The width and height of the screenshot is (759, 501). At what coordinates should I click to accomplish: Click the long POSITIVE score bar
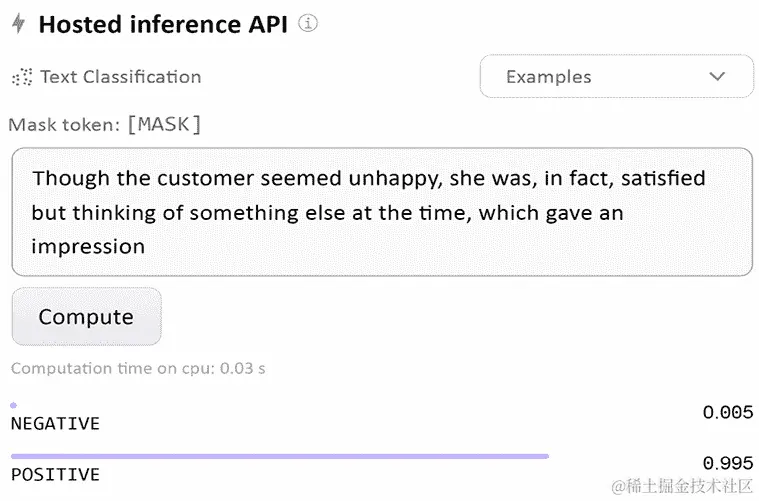[x=280, y=456]
